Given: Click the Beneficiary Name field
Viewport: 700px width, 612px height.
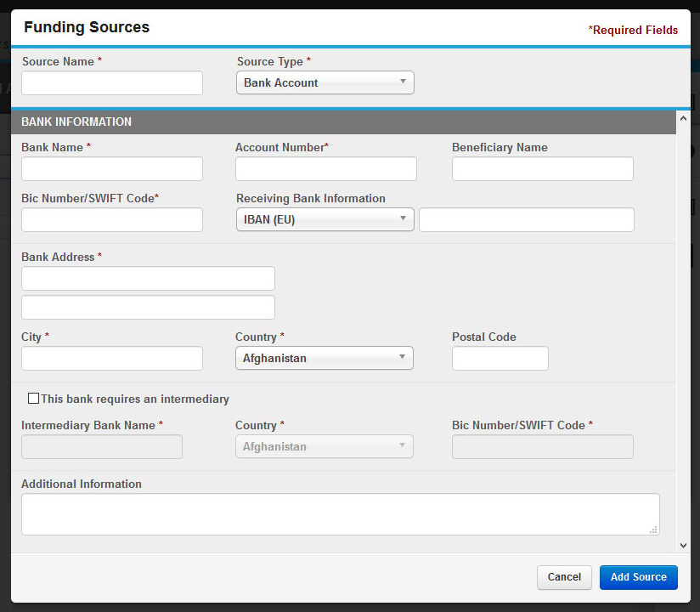Looking at the screenshot, I should [x=542, y=168].
